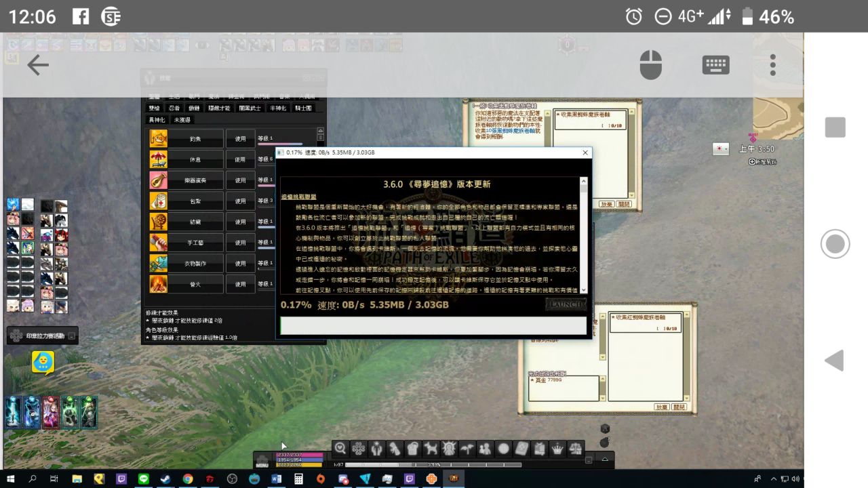Open the weather sun dropdown near the clock
This screenshot has height=488, width=868.
[x=721, y=148]
